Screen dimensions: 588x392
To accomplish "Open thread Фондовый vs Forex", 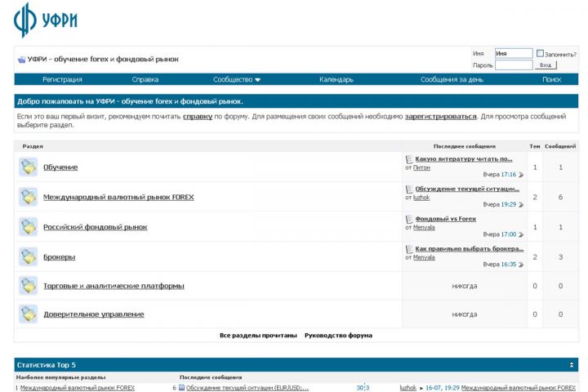I will [x=446, y=219].
